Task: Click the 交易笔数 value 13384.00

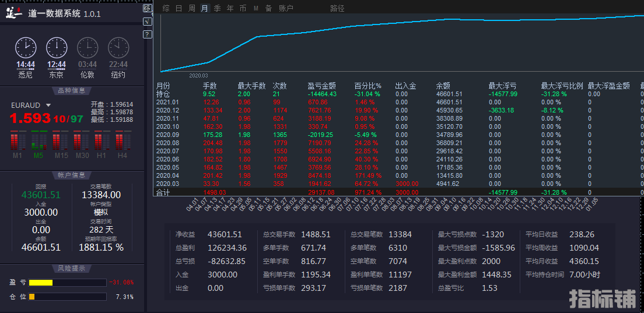Action: tap(101, 195)
